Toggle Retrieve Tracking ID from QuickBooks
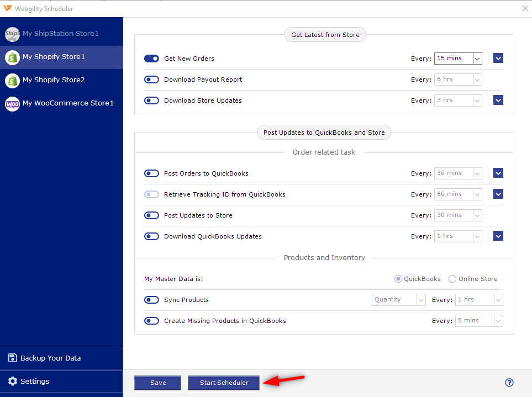This screenshot has height=397, width=532. [x=151, y=194]
